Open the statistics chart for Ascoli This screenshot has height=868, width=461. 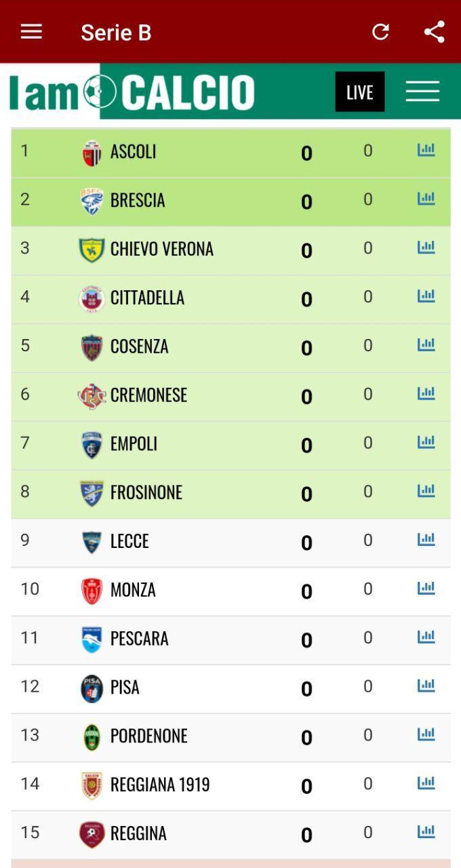pos(426,151)
